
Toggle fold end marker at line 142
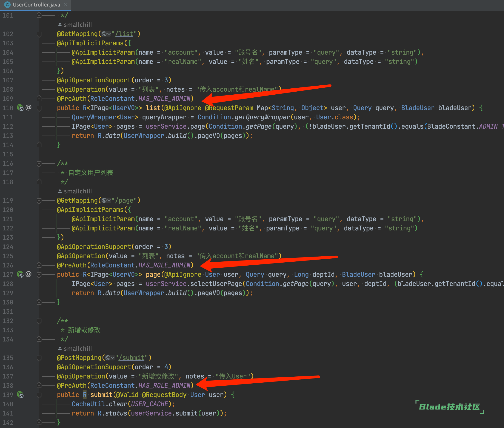pos(39,423)
